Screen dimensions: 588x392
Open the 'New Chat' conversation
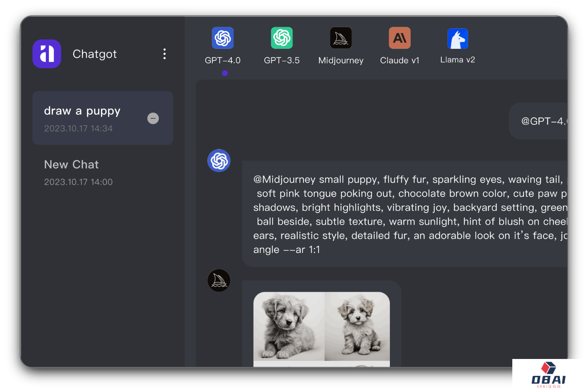(x=72, y=164)
